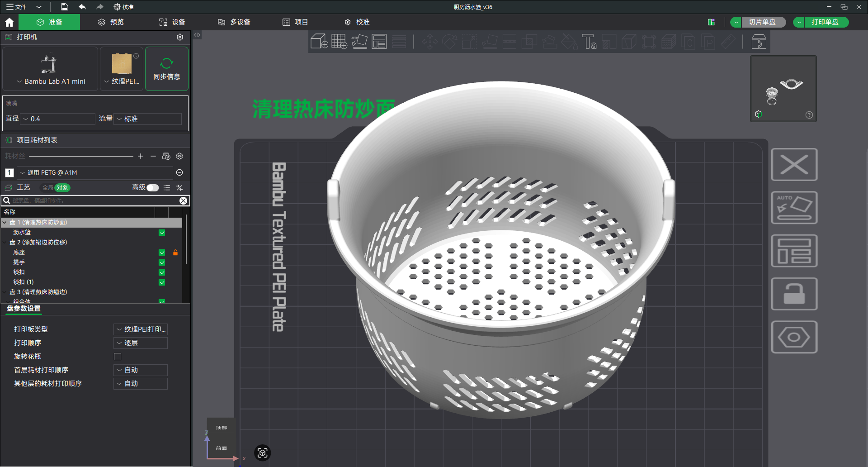Click the green layout icon near slice
The image size is (868, 467).
711,22
